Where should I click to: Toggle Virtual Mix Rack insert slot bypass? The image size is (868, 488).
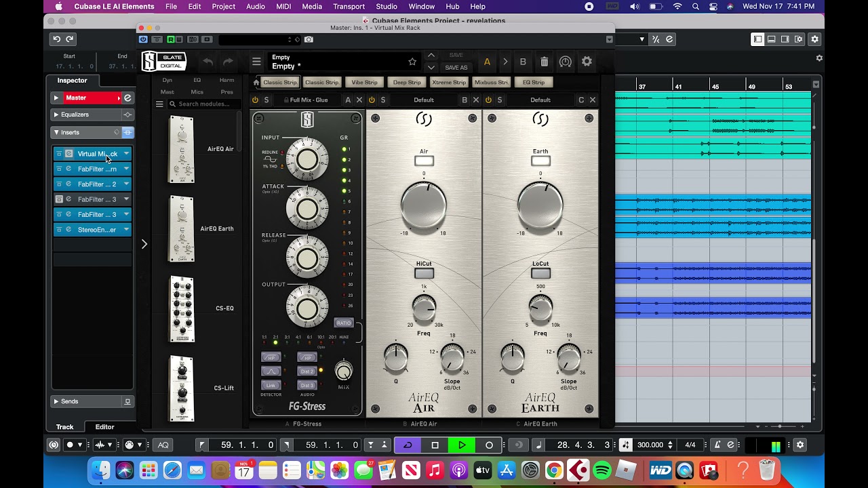(59, 154)
